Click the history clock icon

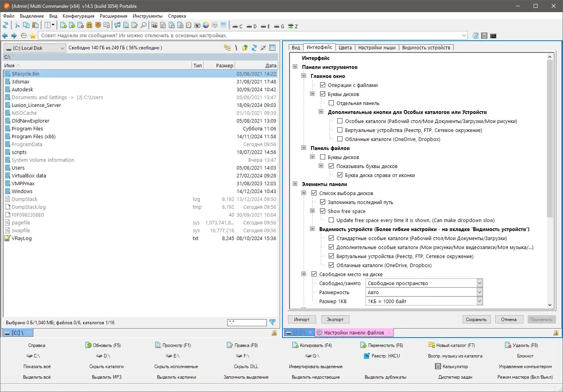(x=24, y=36)
